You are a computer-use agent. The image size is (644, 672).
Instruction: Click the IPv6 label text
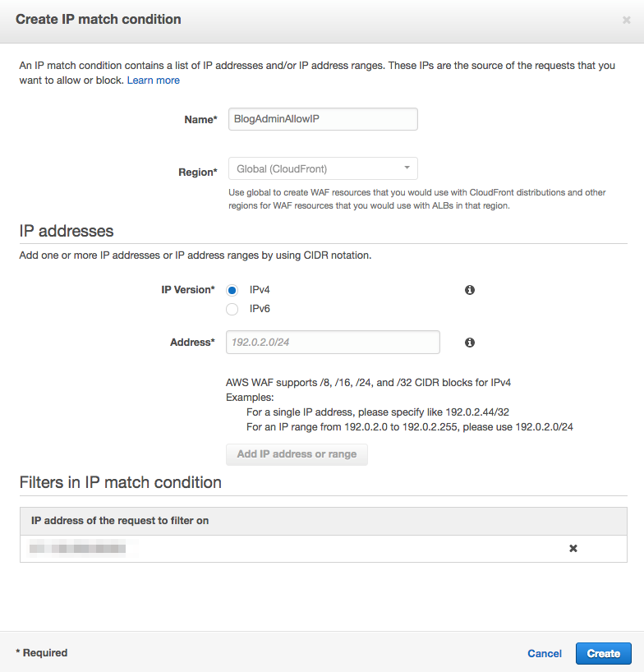[x=260, y=309]
